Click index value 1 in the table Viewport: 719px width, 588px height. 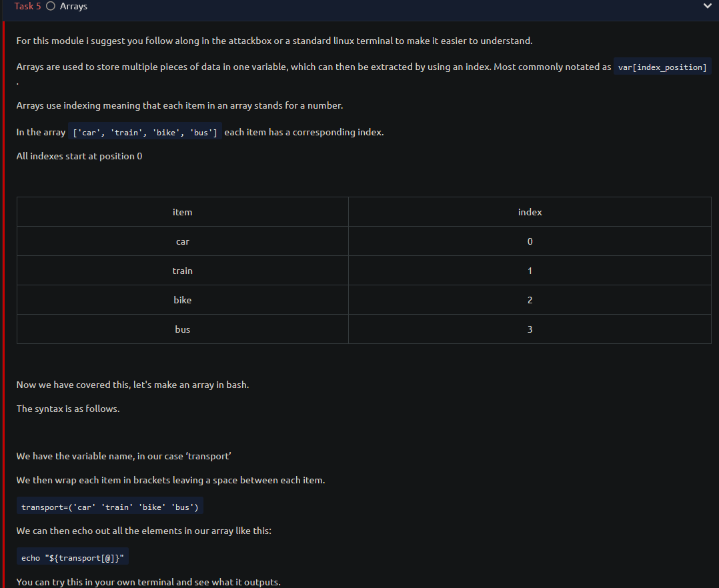pyautogui.click(x=530, y=271)
